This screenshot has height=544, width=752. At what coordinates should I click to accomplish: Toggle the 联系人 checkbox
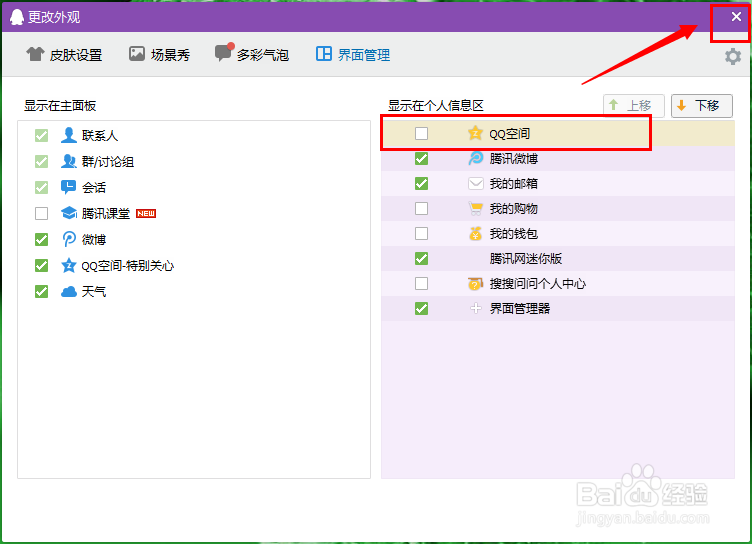(x=42, y=136)
